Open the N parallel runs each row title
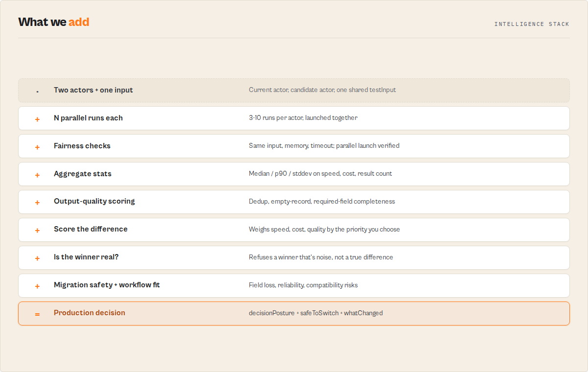 [88, 118]
